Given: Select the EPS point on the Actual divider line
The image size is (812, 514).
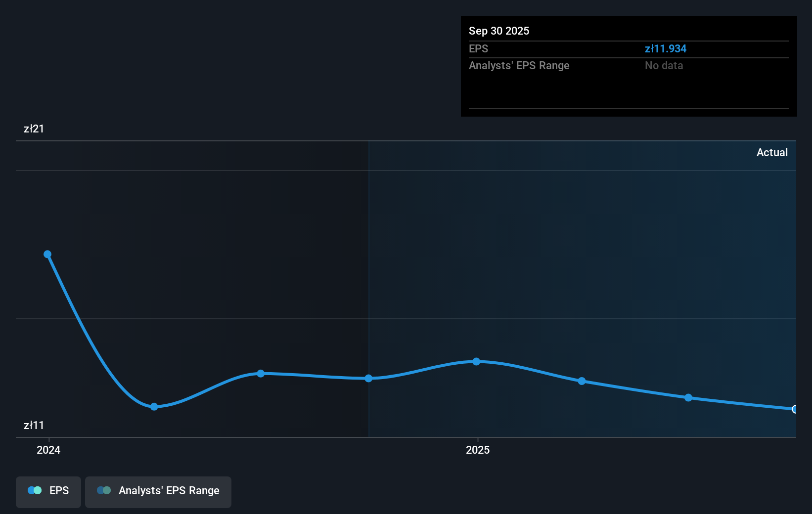Looking at the screenshot, I should pyautogui.click(x=368, y=378).
